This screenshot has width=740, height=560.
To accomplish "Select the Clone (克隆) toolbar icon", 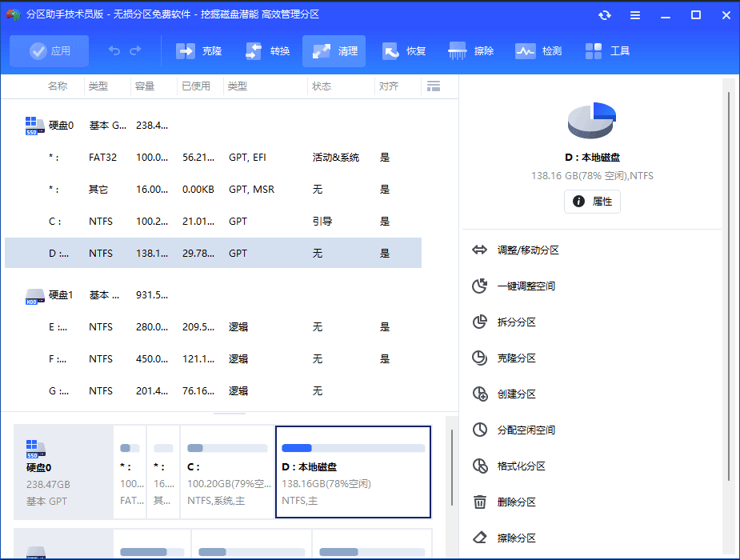I will coord(198,50).
